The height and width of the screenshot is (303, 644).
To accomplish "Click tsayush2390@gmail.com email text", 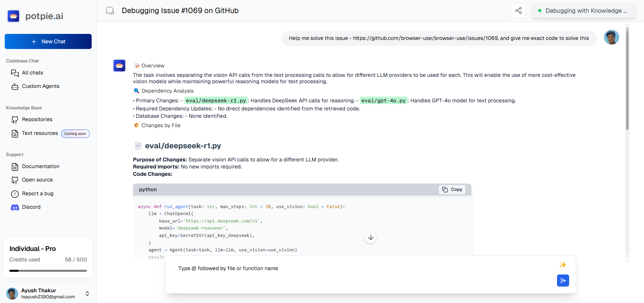I will click(48, 297).
